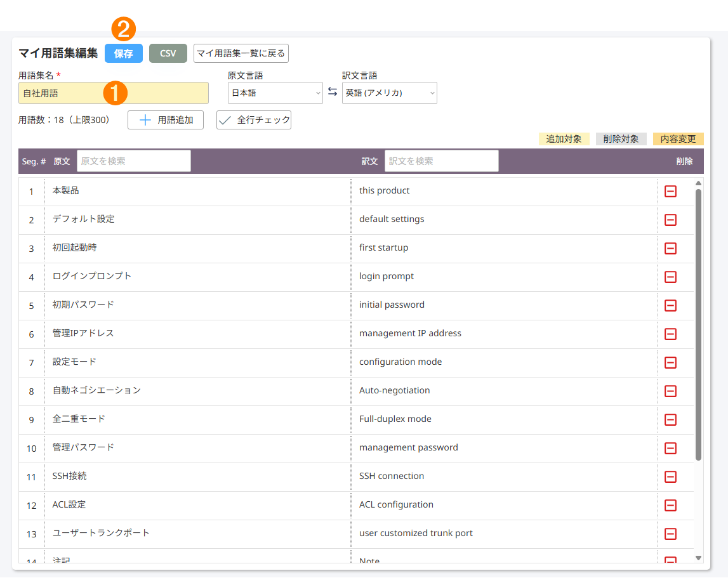Delete the ログインプロンプト term row
Screen dimensions: 728x578
click(x=670, y=277)
